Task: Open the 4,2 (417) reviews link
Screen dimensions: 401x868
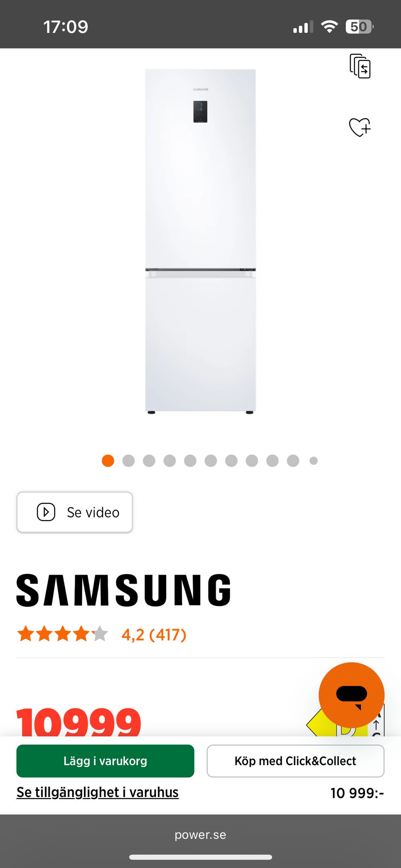Action: point(154,635)
